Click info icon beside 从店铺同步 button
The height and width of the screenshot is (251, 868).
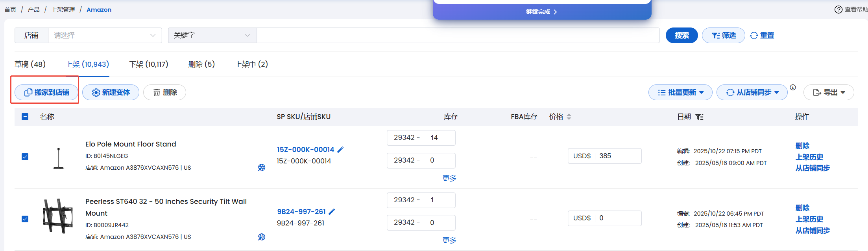coord(793,88)
